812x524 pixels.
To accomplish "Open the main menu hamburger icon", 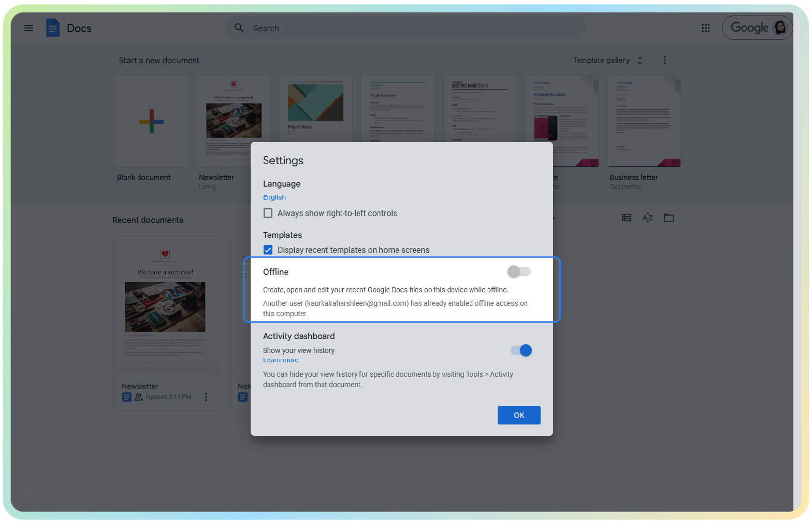I will point(28,28).
